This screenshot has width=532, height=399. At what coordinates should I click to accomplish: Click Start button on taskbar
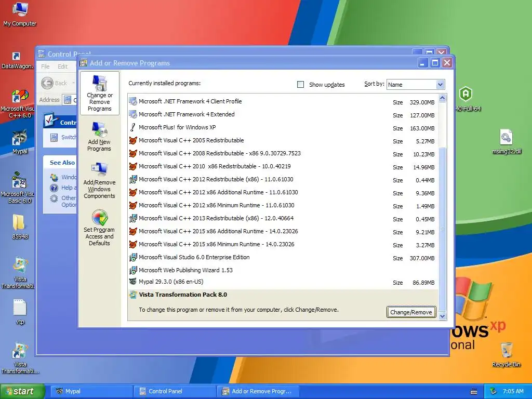tap(22, 391)
